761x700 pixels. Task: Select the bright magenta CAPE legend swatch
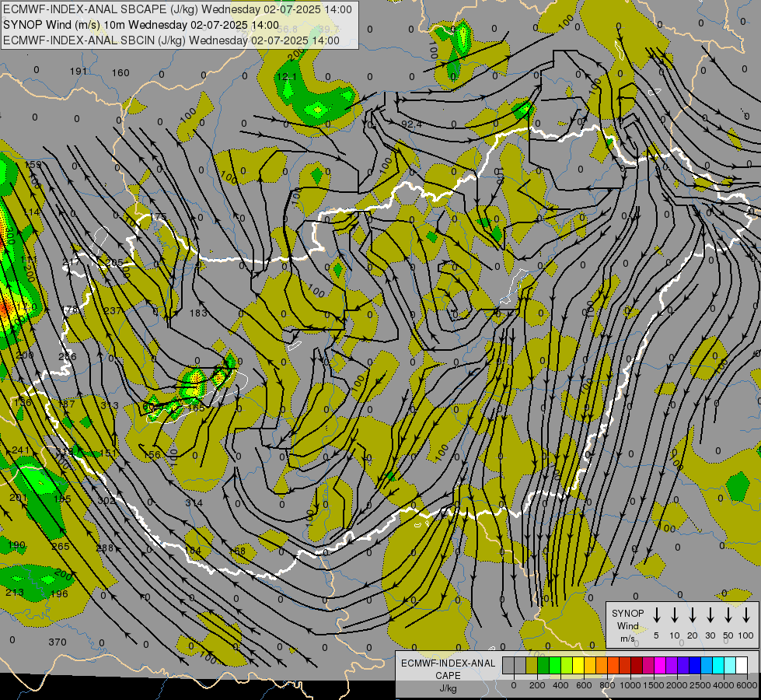tap(660, 665)
